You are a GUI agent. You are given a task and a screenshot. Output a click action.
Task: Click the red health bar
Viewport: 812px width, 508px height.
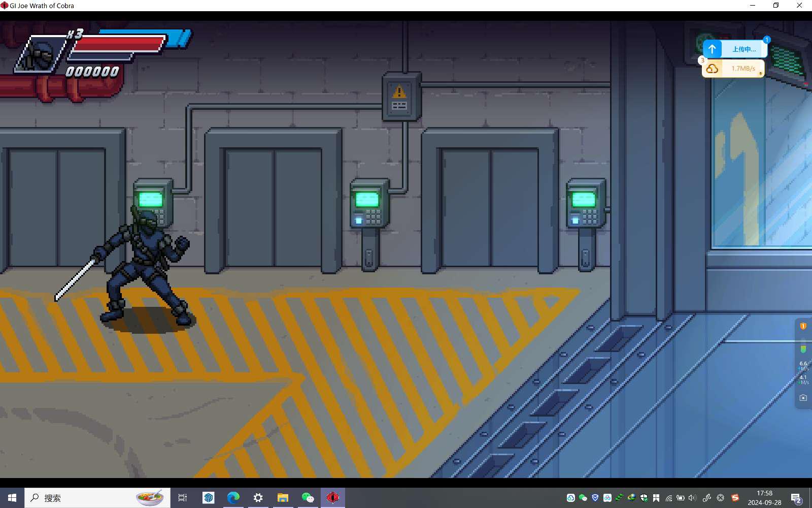point(118,44)
